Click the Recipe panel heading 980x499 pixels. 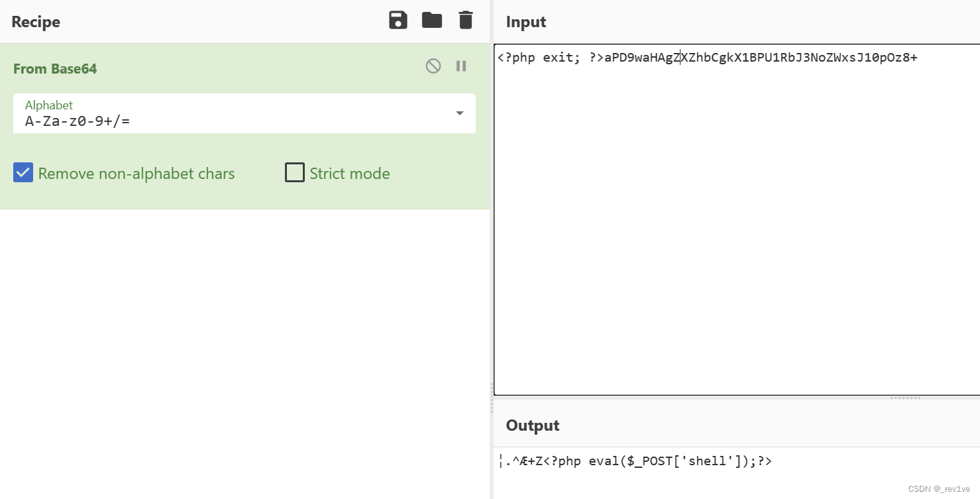36,22
